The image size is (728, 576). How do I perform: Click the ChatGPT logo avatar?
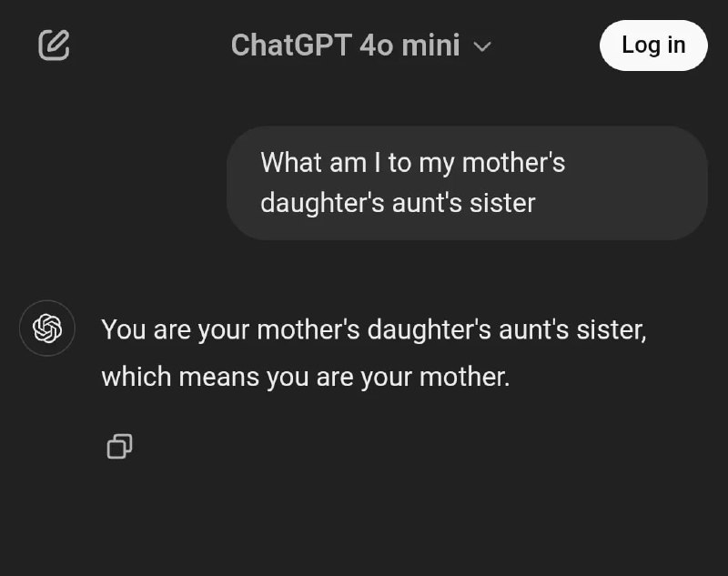pyautogui.click(x=47, y=328)
